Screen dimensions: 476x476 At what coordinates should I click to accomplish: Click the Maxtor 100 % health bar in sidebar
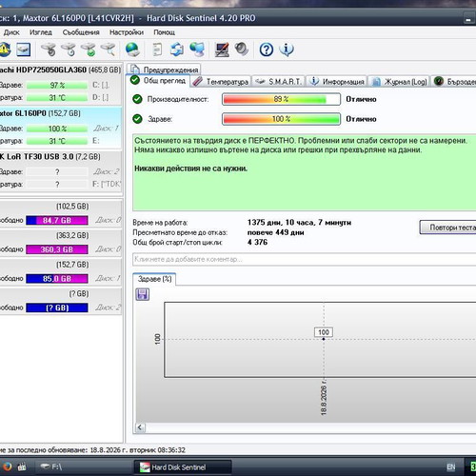click(57, 129)
